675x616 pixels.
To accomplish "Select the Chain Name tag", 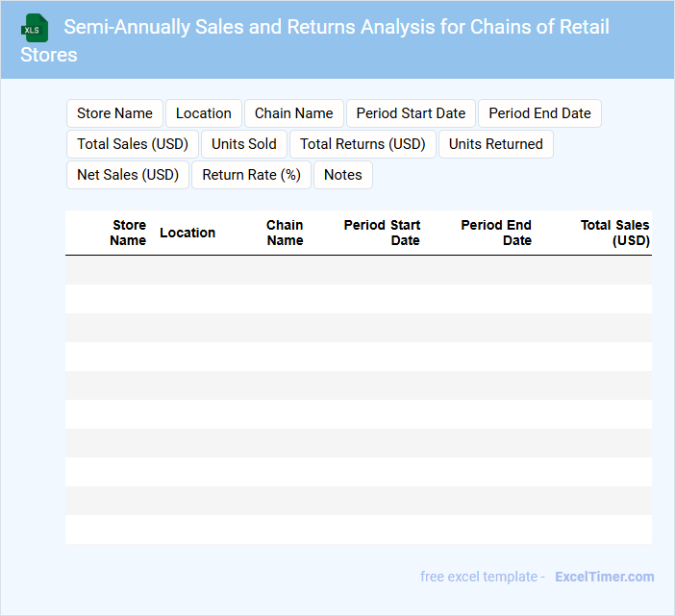I will pos(294,113).
